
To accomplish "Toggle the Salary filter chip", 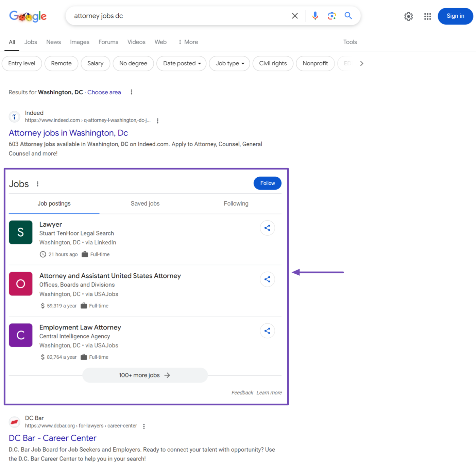I will (x=96, y=64).
